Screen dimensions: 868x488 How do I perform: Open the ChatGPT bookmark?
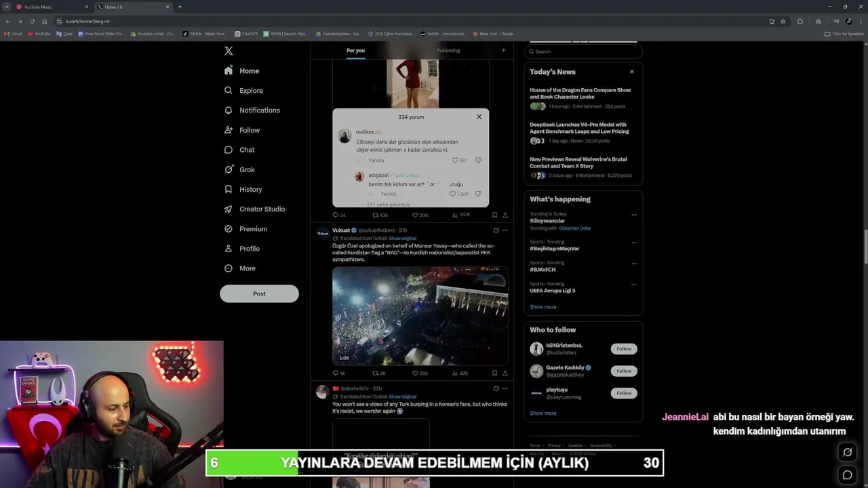point(247,34)
